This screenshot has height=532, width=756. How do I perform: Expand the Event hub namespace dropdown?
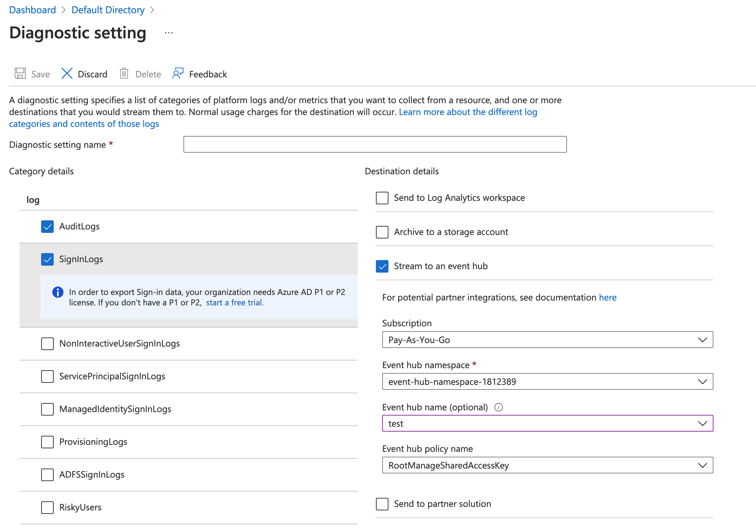click(x=702, y=381)
